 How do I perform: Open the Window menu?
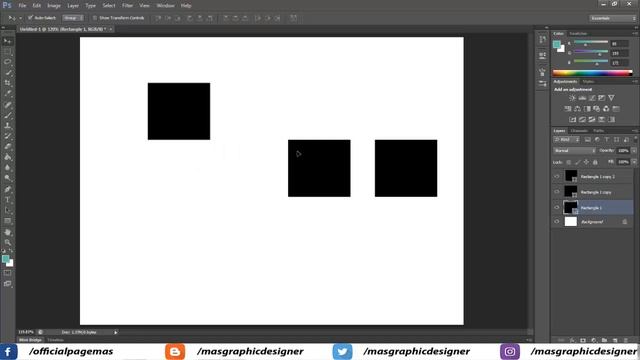pos(165,6)
